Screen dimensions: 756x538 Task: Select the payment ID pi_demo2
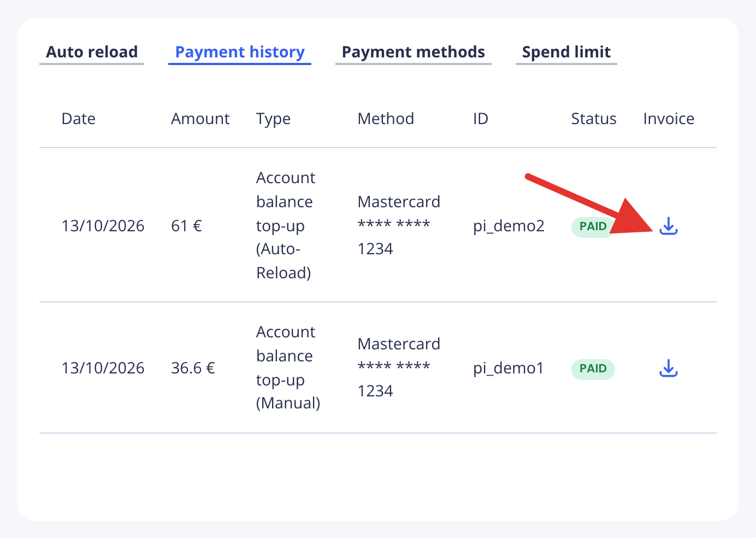[x=509, y=226]
